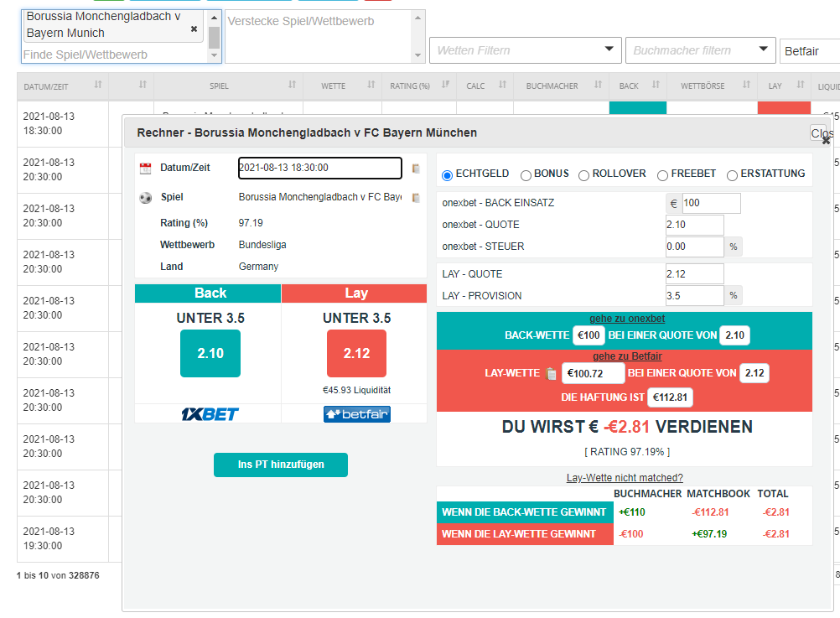Click the betfair exchange logo
840x618 pixels.
coord(357,414)
